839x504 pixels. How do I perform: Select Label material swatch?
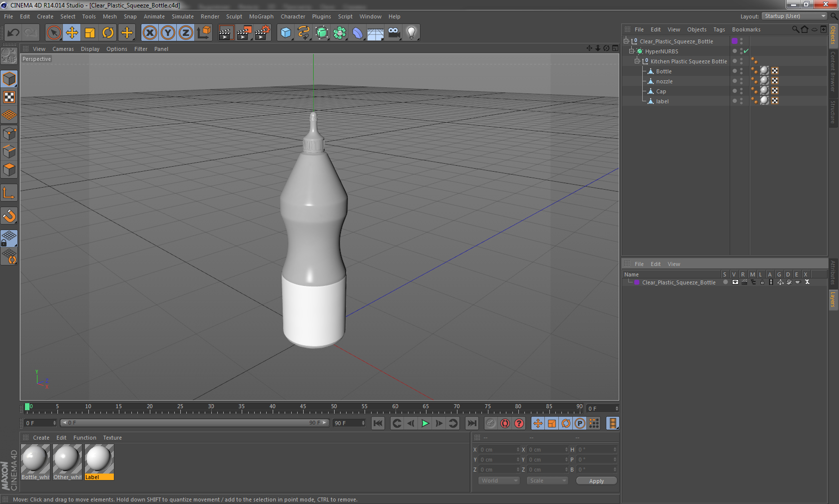click(99, 462)
